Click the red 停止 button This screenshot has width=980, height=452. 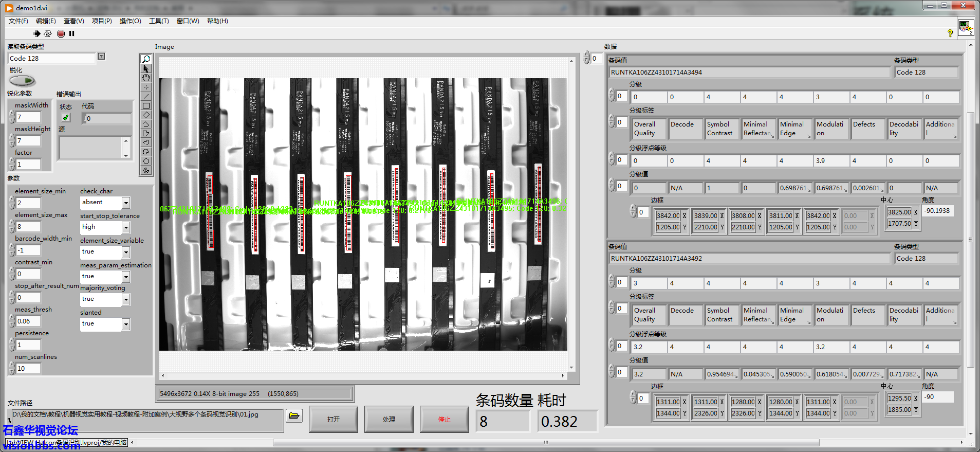(444, 419)
